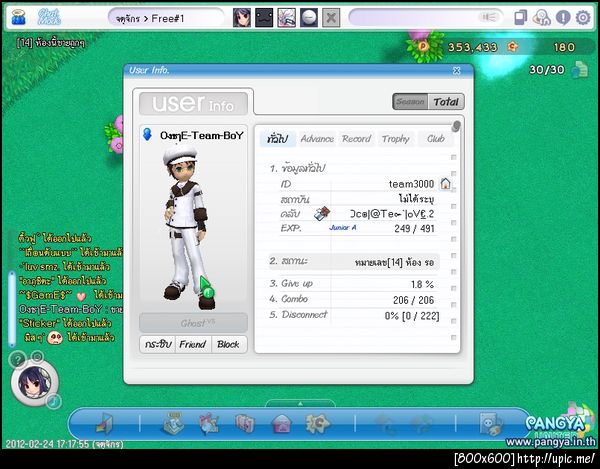Image resolution: width=600 pixels, height=469 pixels.
Task: Click the gray X slot in top bar
Action: (331, 18)
